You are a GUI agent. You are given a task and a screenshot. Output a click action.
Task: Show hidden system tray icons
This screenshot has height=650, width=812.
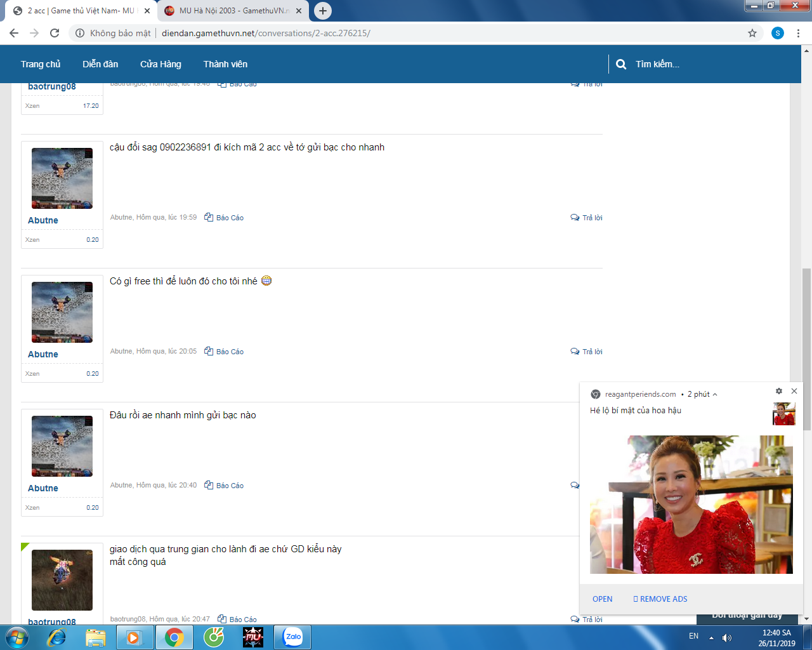(x=711, y=637)
